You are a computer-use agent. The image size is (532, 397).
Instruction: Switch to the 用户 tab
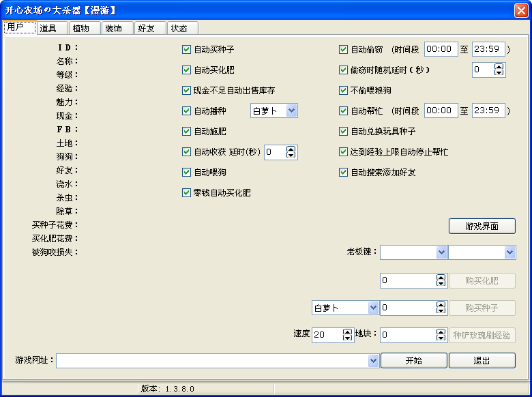tap(20, 27)
